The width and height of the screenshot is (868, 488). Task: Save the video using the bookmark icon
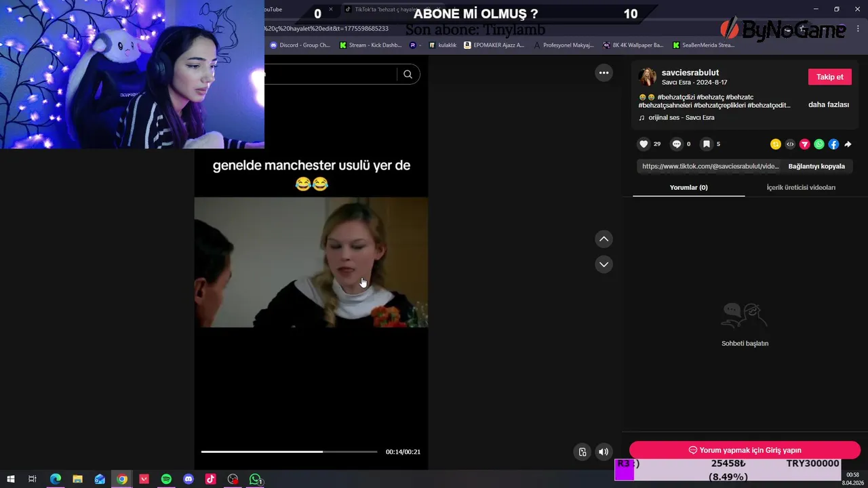tap(706, 144)
